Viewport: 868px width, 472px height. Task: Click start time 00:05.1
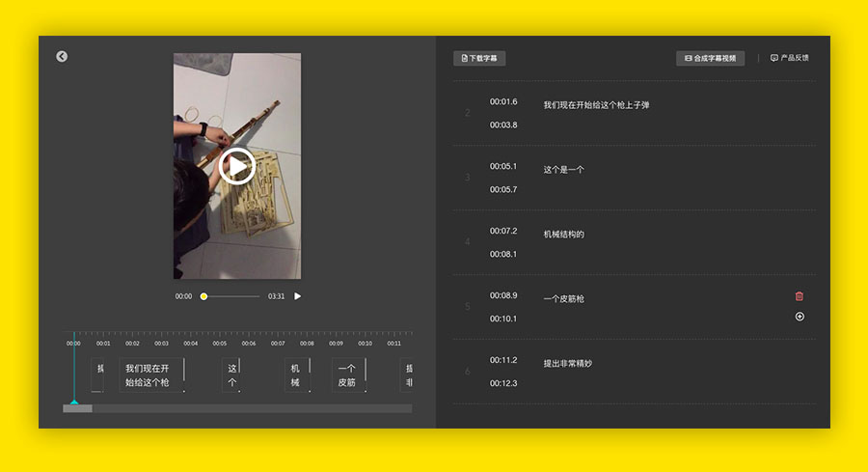(503, 166)
